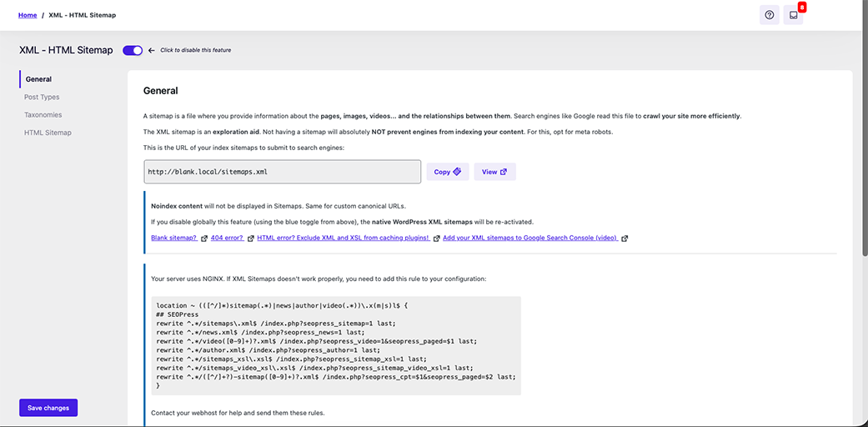Click the external link icon after 404 error

point(251,239)
